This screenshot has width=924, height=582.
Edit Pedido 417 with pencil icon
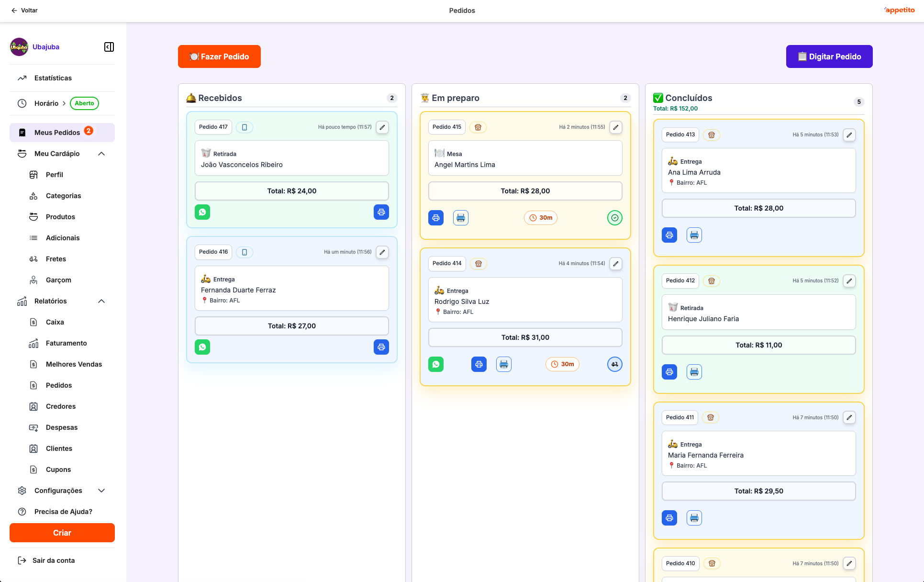coord(382,127)
